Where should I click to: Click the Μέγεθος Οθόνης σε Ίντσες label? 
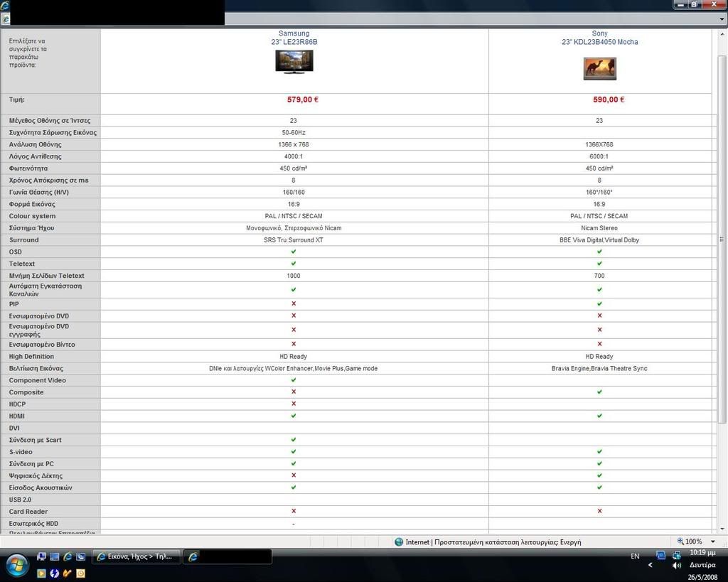tap(50, 121)
